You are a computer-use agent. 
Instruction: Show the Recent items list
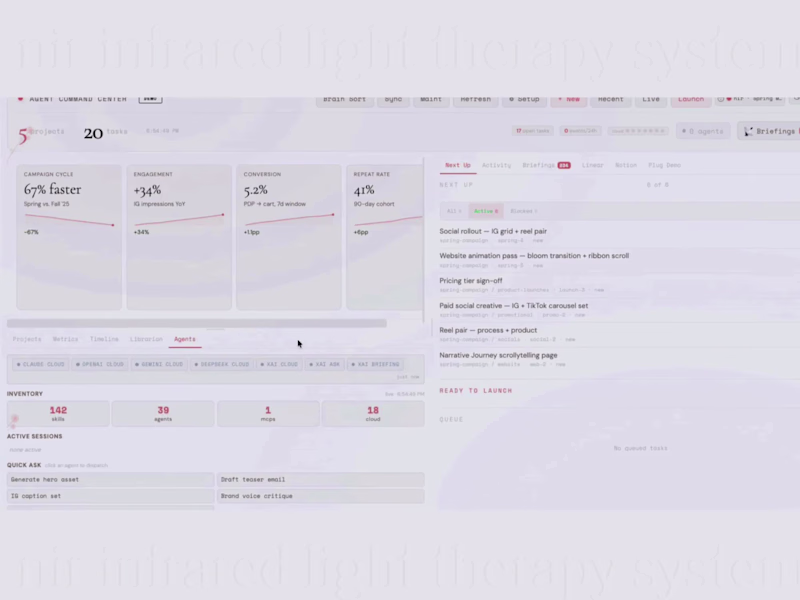click(x=610, y=99)
